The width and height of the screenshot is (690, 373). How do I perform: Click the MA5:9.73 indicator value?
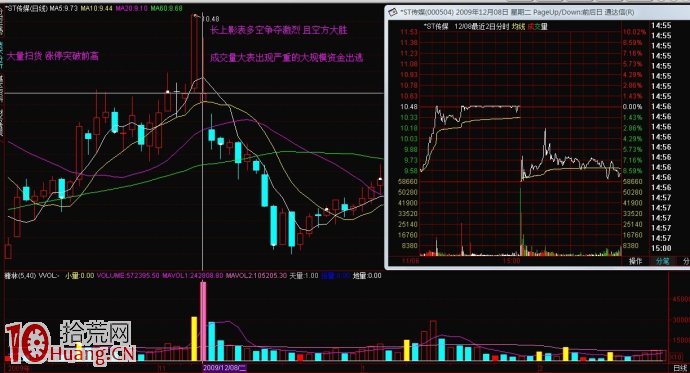pyautogui.click(x=63, y=8)
